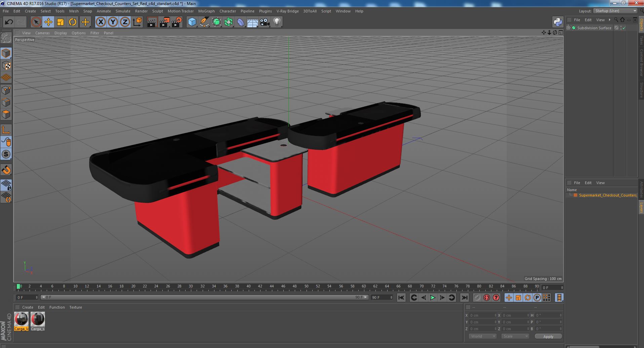The image size is (644, 348).
Task: Activate the Move tool
Action: pyautogui.click(x=48, y=22)
